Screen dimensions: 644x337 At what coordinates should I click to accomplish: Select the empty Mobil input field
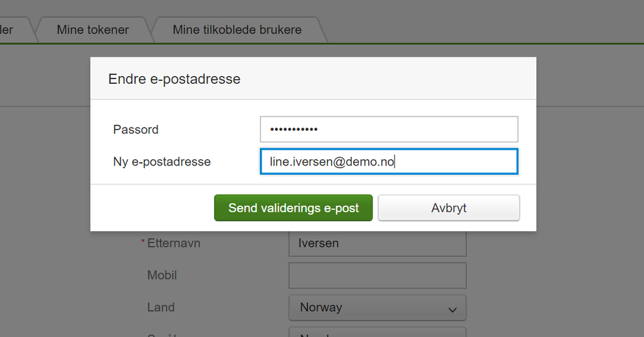[x=377, y=275]
